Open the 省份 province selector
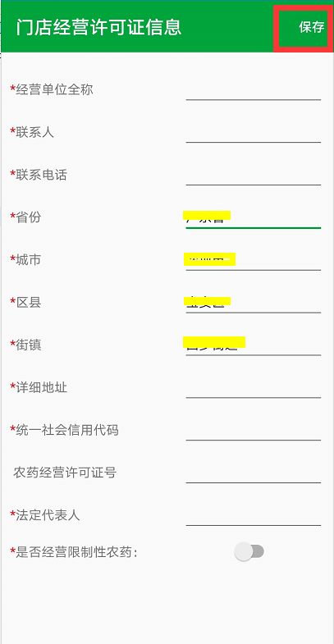 point(253,217)
